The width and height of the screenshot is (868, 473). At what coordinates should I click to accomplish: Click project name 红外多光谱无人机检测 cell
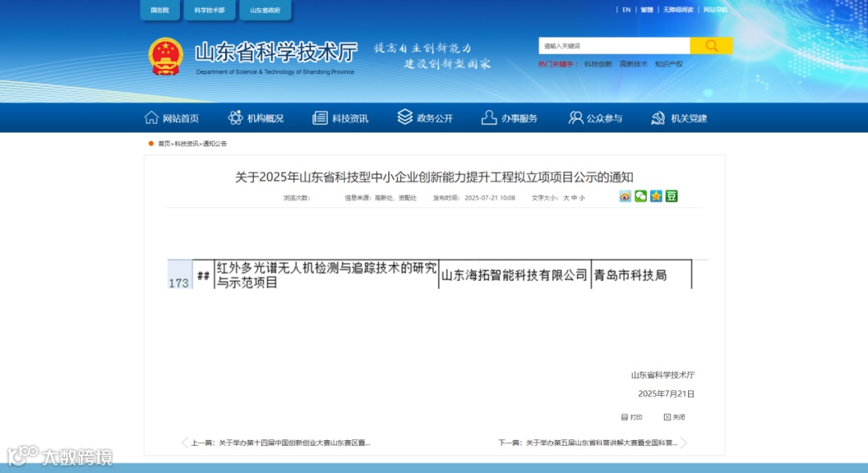point(326,275)
